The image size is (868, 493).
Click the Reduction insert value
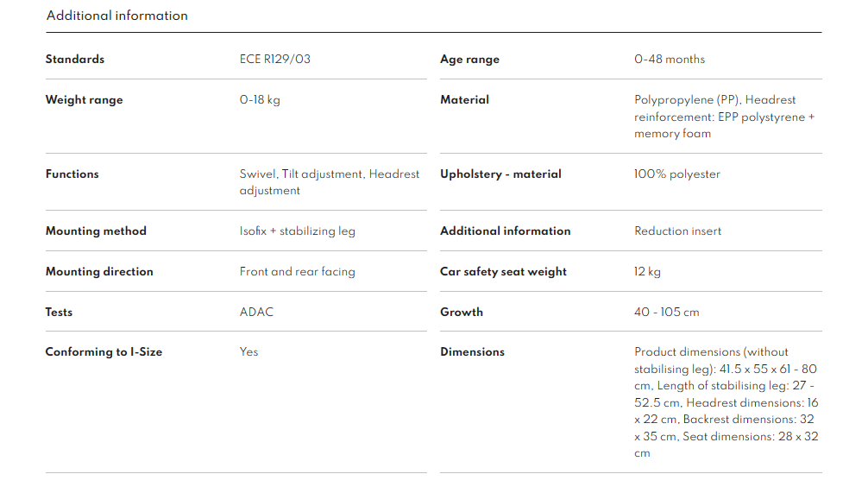tap(677, 231)
